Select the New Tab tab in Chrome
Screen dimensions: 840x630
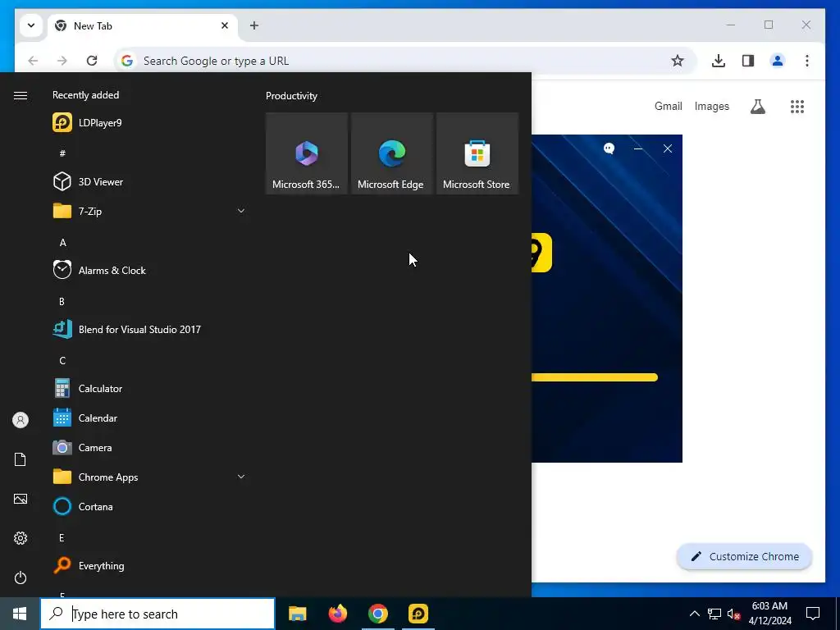[142, 25]
